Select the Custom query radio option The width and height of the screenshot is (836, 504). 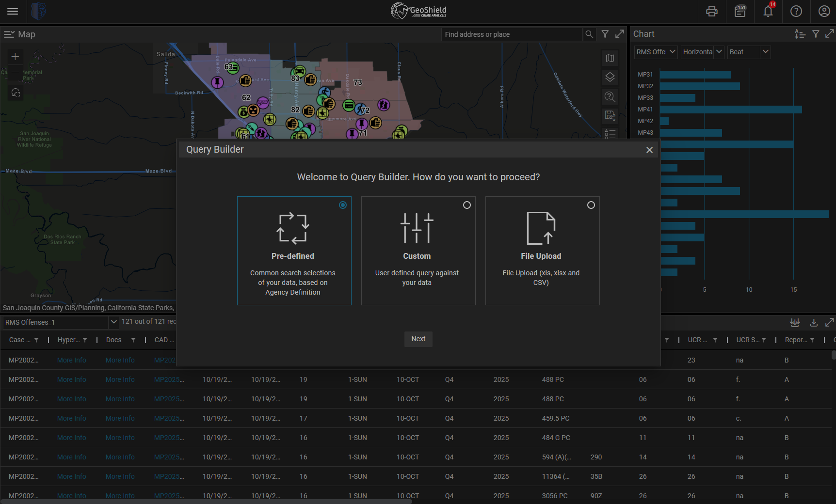[466, 205]
